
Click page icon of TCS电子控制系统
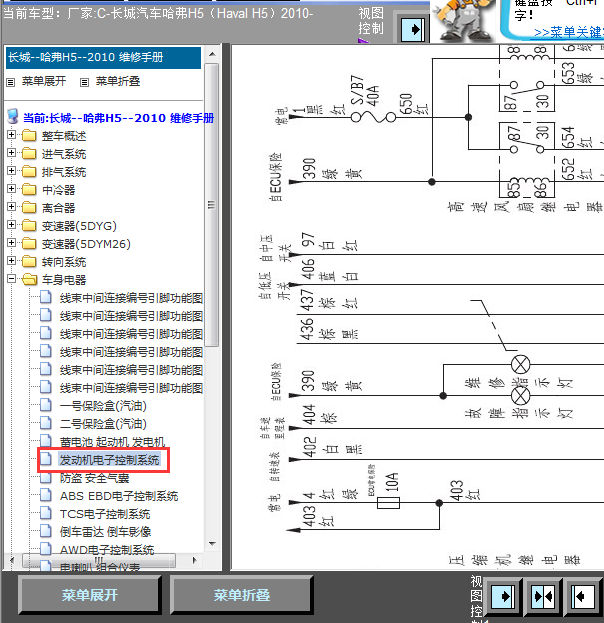coord(46,513)
